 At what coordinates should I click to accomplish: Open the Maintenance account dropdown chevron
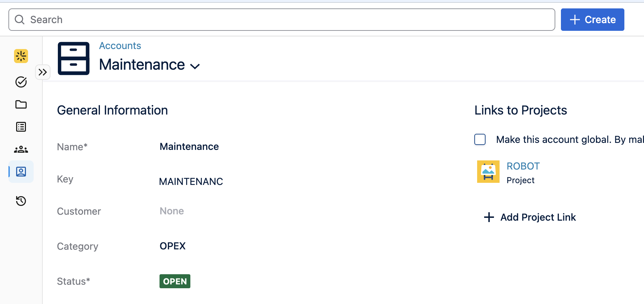point(195,66)
